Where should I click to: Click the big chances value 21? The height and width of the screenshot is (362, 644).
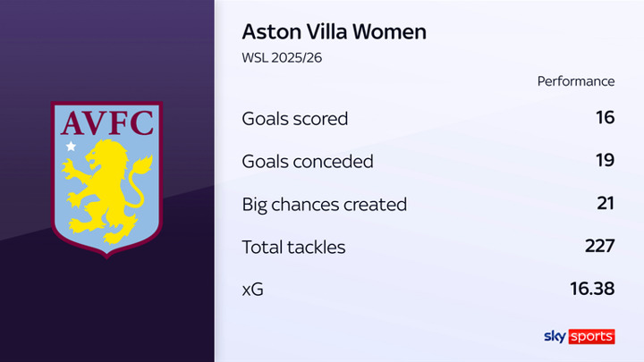(605, 204)
